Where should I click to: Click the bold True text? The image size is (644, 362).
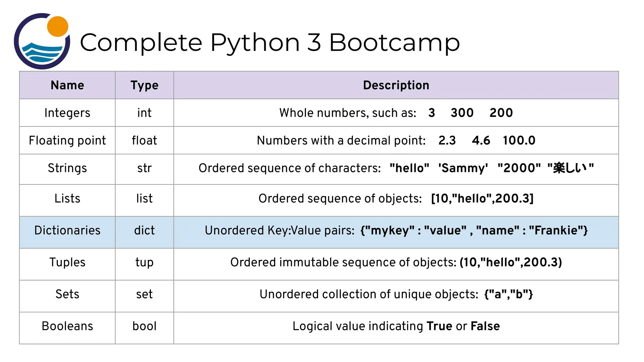[x=439, y=326]
